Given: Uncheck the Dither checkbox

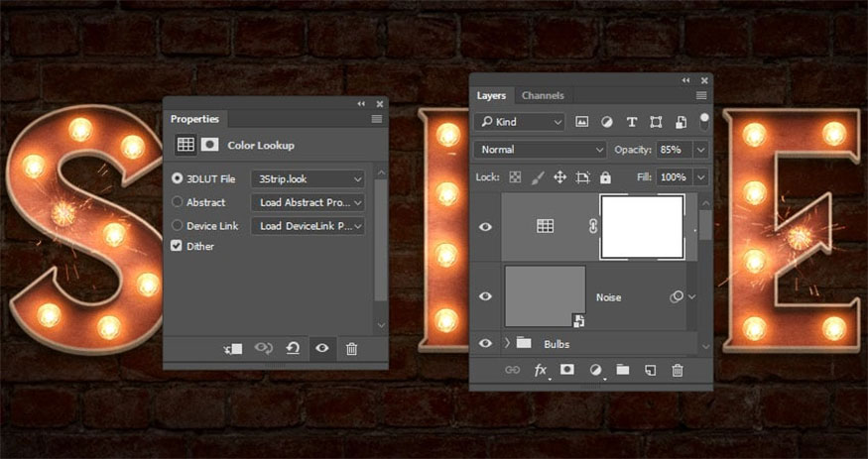Looking at the screenshot, I should [178, 246].
